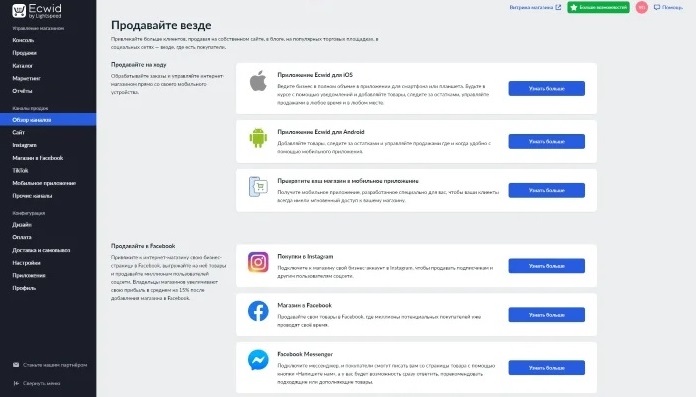Collapse the sidebar menu with arrow icon
This screenshot has width=696, height=397.
tap(16, 383)
